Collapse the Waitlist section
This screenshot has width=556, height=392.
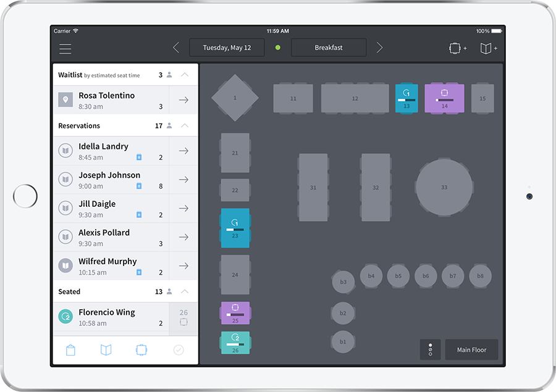point(185,74)
